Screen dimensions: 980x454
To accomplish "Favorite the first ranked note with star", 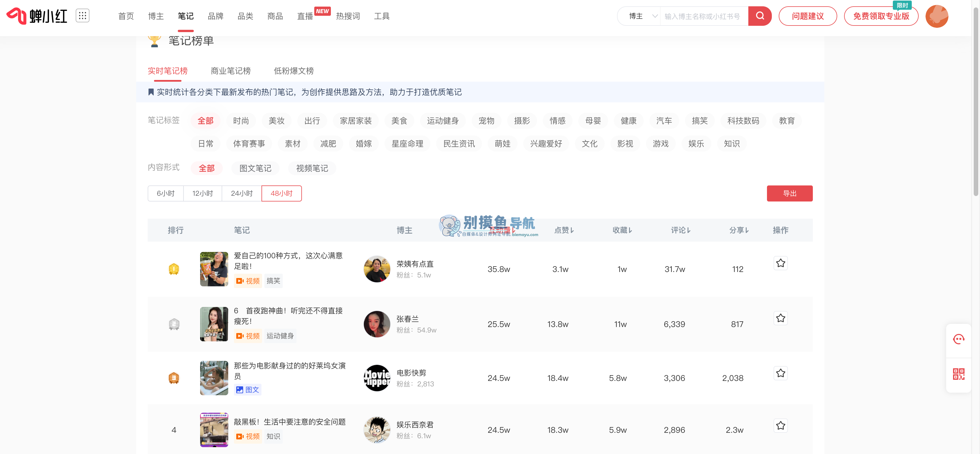I will 780,263.
